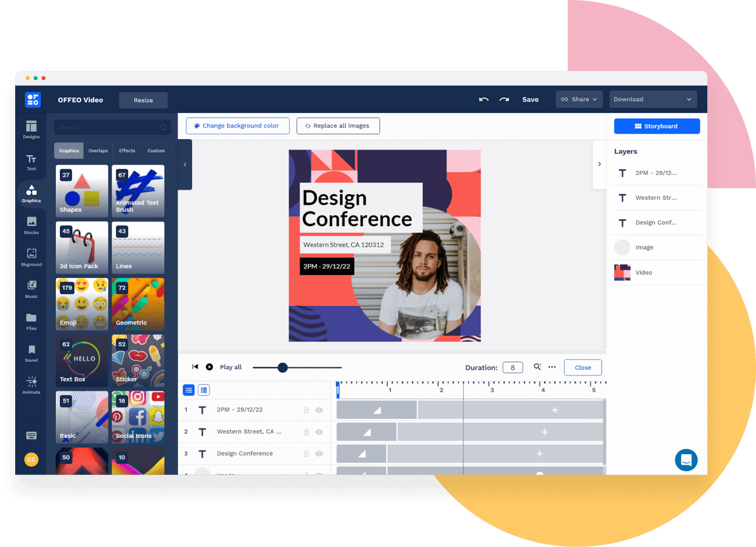Viewport: 756px width, 547px height.
Task: Open the chat support bubble
Action: (x=686, y=460)
